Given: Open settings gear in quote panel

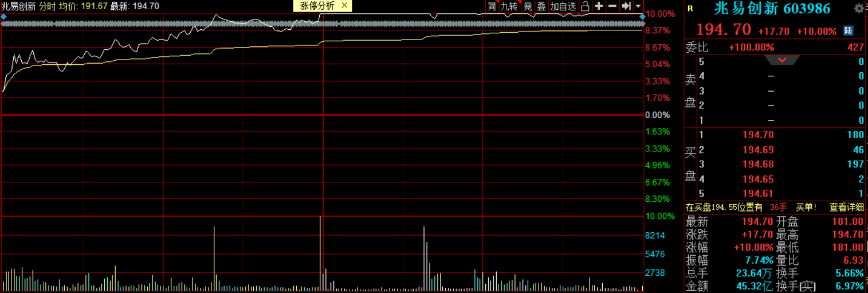Looking at the screenshot, I should (858, 8).
